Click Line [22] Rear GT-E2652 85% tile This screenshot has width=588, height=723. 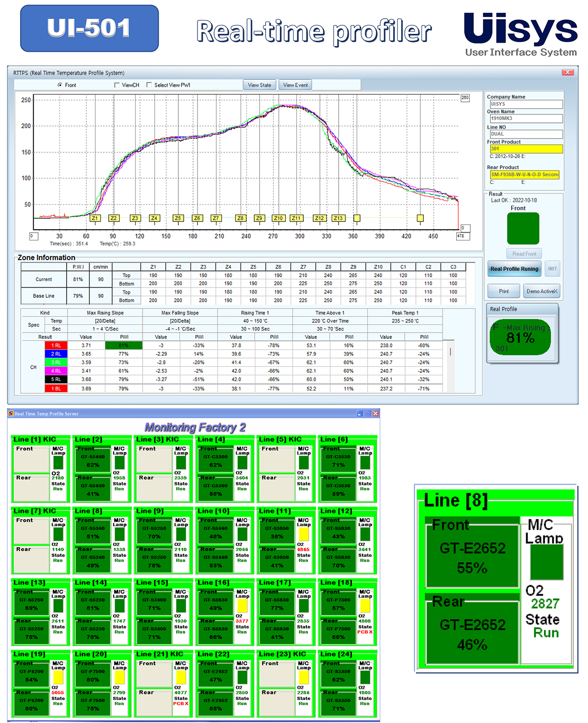pyautogui.click(x=216, y=703)
